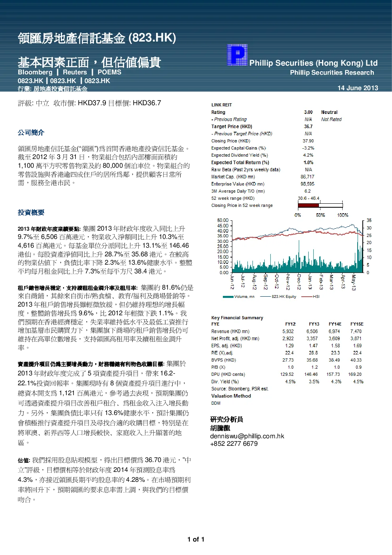The height and width of the screenshot is (555, 392).
Task: Click the 估值 paragraph heading
Action: 24,460
